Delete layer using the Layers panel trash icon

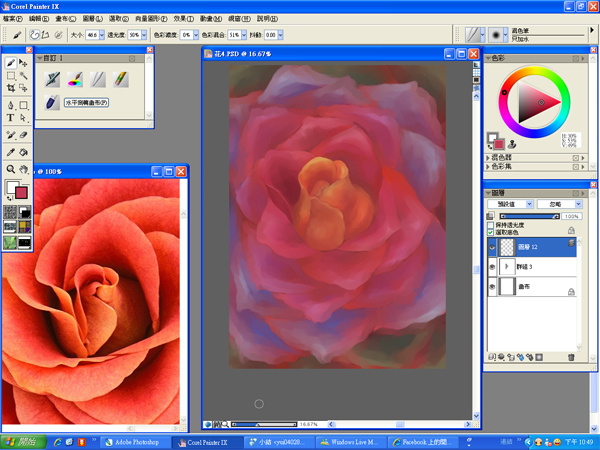(571, 356)
